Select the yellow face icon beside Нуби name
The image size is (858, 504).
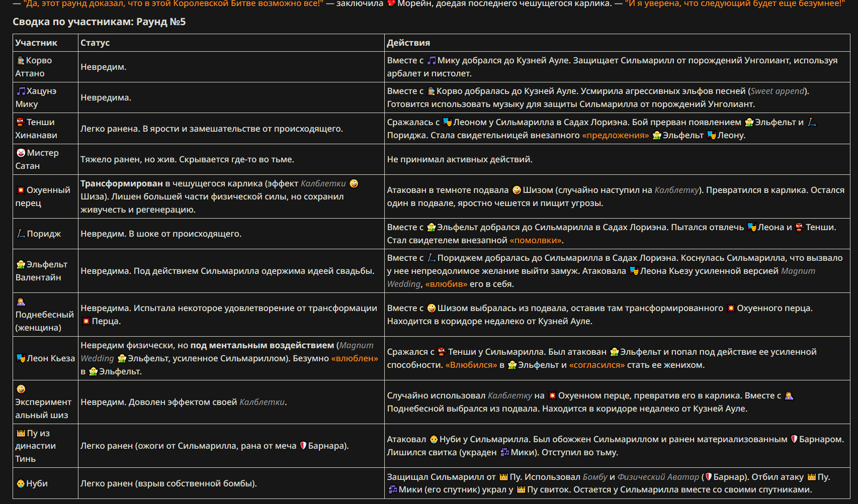pos(21,483)
